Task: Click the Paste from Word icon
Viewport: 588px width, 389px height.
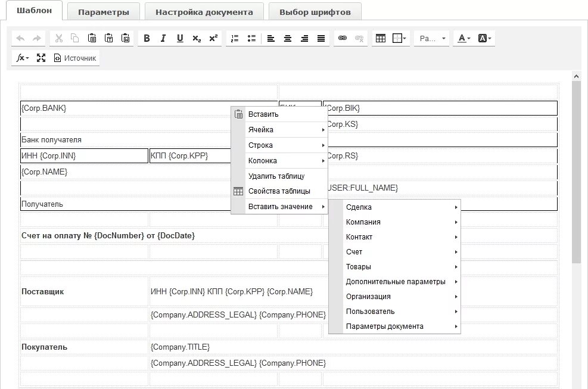Action: point(126,38)
